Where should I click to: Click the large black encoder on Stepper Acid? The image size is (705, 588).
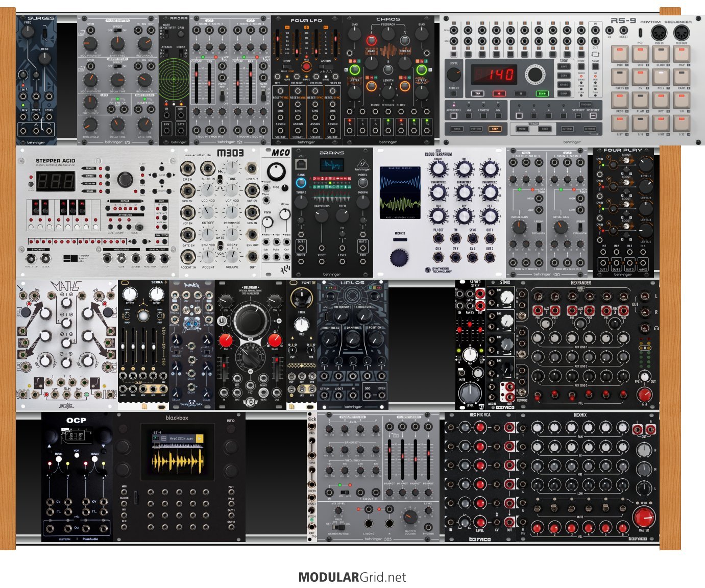tap(125, 180)
